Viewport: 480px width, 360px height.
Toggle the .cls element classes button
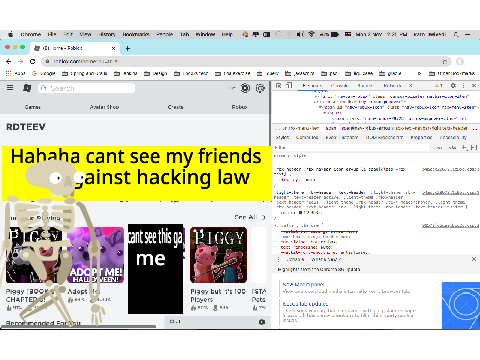[452, 147]
